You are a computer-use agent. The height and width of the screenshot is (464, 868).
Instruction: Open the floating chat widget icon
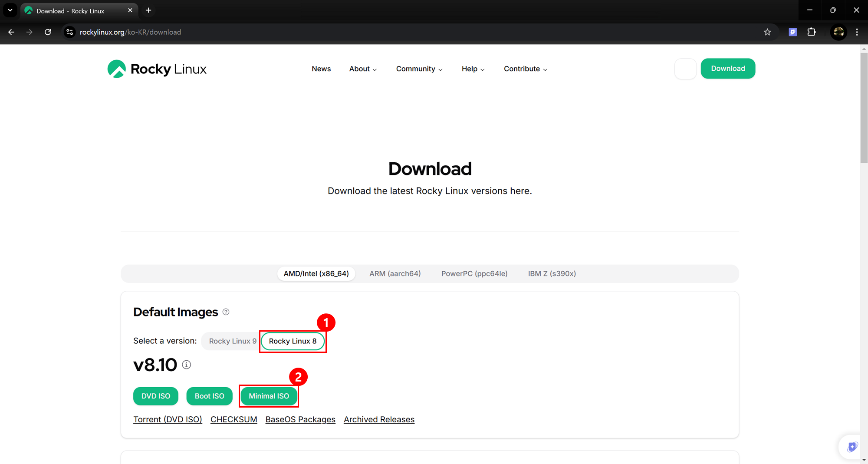(852, 447)
